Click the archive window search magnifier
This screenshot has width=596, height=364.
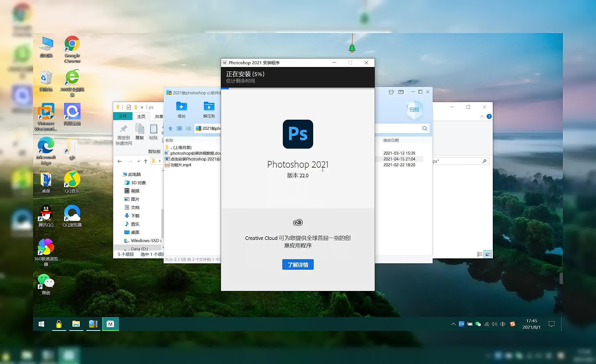425,128
